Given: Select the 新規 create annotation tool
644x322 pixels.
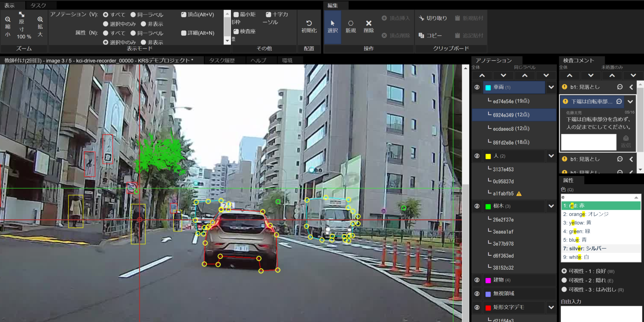Looking at the screenshot, I should pyautogui.click(x=351, y=23).
